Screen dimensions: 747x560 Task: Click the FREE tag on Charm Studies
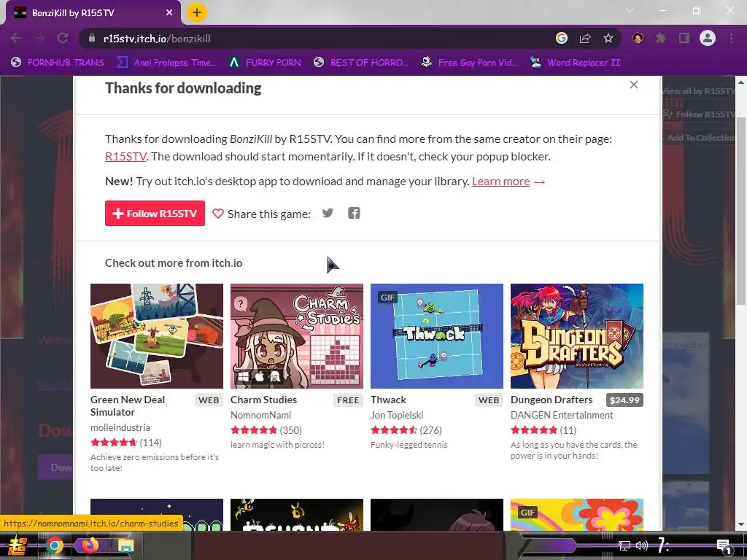(x=348, y=400)
